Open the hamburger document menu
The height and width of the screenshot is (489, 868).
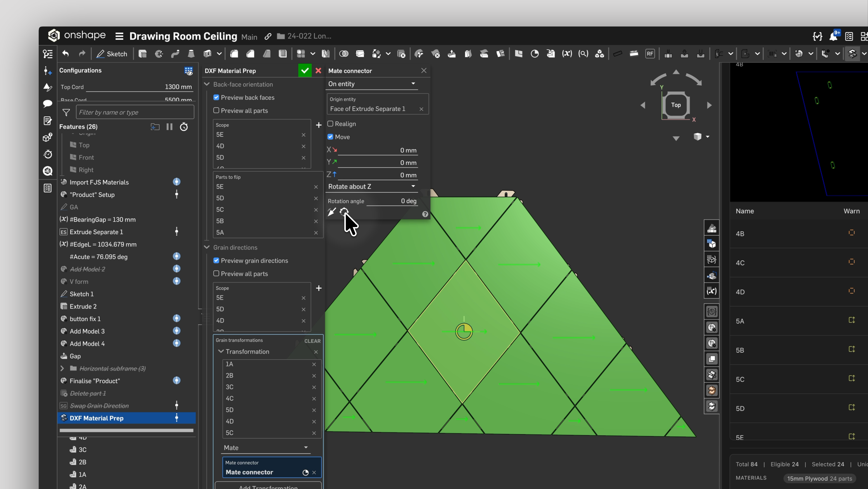119,36
